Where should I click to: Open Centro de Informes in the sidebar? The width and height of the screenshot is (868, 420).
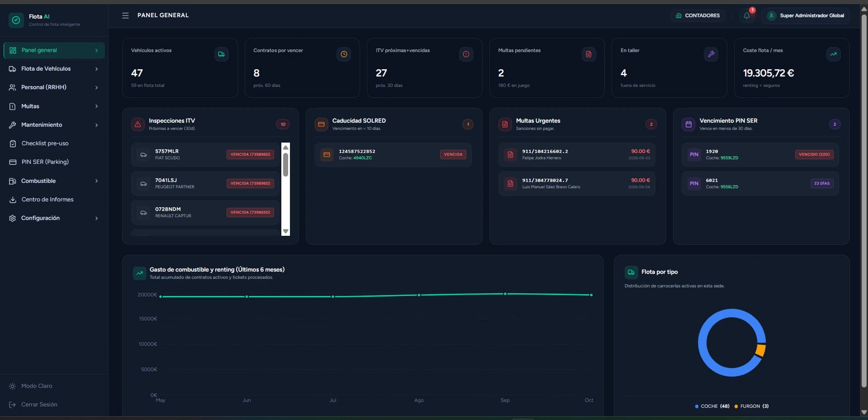[54, 200]
